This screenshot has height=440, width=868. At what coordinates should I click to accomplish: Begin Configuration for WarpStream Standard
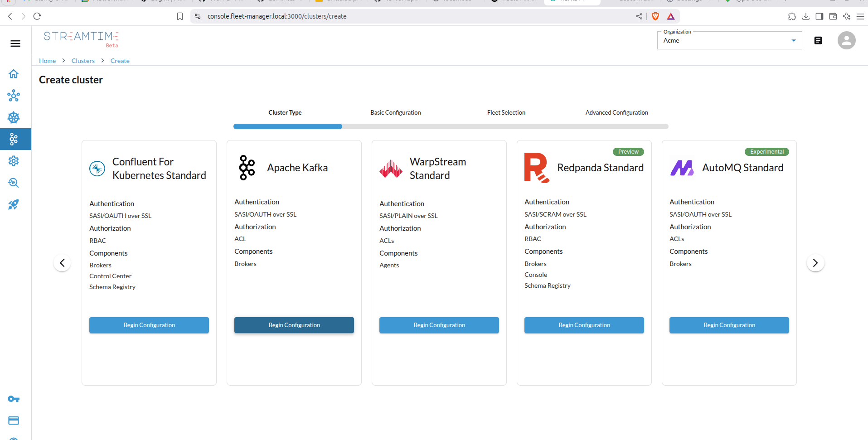pos(439,325)
